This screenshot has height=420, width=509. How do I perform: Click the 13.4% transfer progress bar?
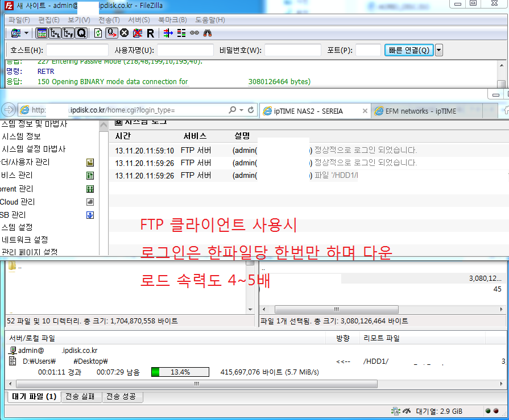tap(180, 372)
